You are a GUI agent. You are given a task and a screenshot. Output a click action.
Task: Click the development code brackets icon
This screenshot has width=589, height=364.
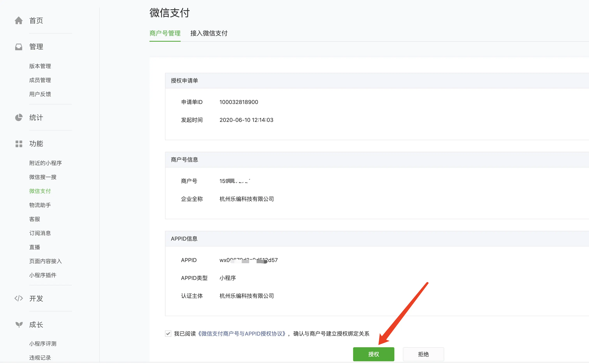(19, 298)
